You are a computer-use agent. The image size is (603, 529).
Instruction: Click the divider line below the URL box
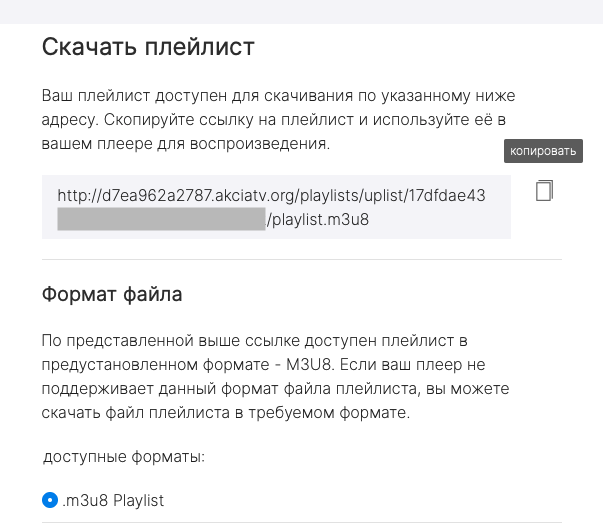[x=302, y=259]
